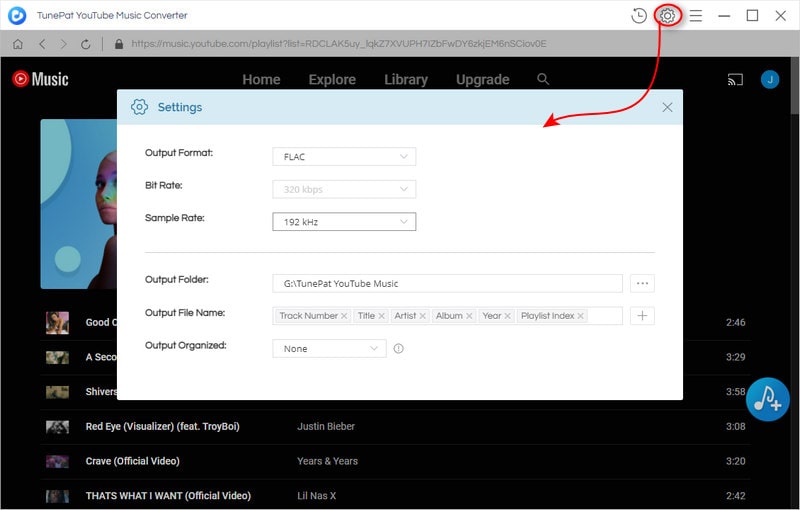
Task: Click the playlist cover artwork
Action: click(79, 204)
